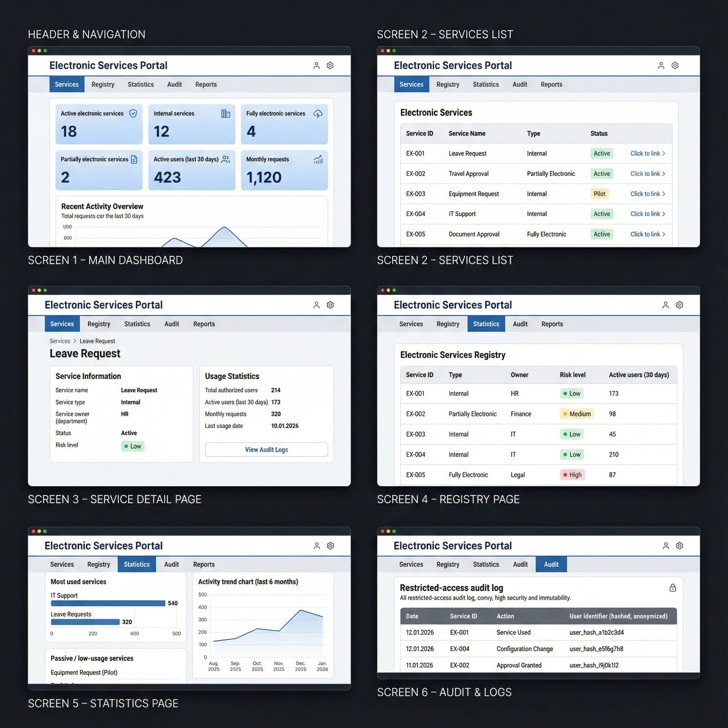This screenshot has height=728, width=728.
Task: Select highlighted Audit tab in Audit & Logs screen
Action: point(551,564)
